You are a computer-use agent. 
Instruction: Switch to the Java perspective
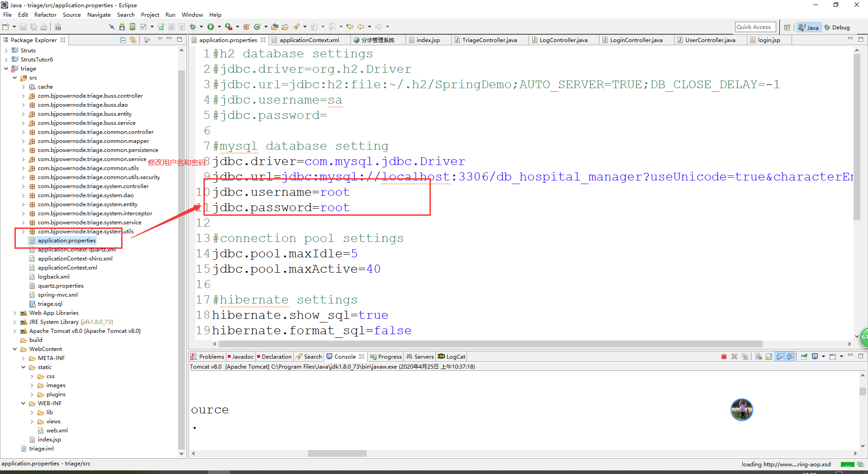(x=808, y=27)
